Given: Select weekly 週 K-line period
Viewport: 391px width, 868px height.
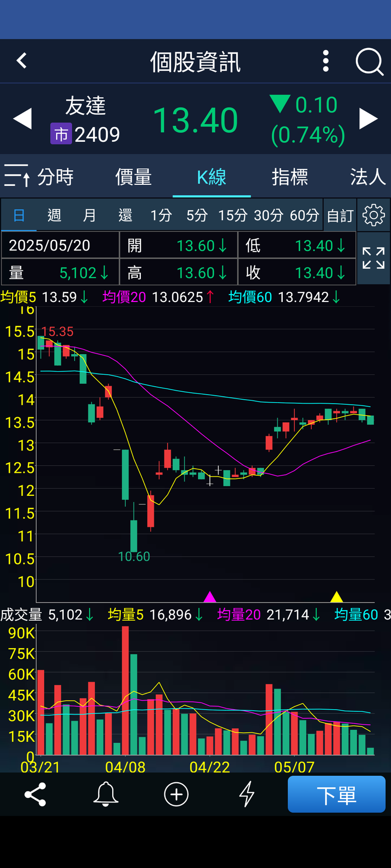Looking at the screenshot, I should (x=54, y=215).
